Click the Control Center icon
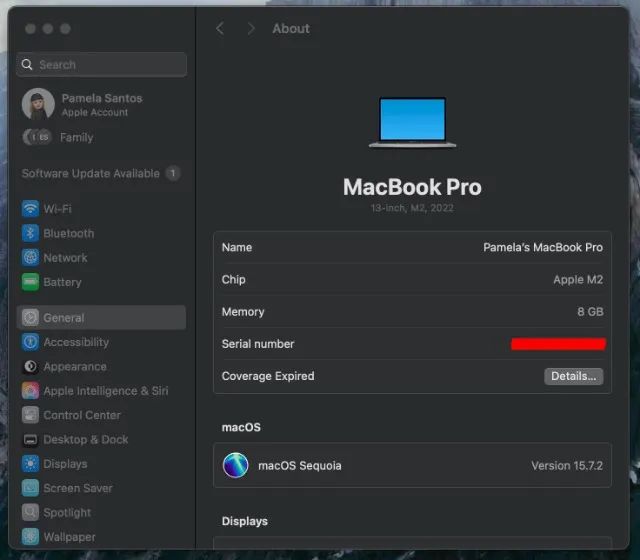Screen dimensions: 640x560 (x=30, y=415)
